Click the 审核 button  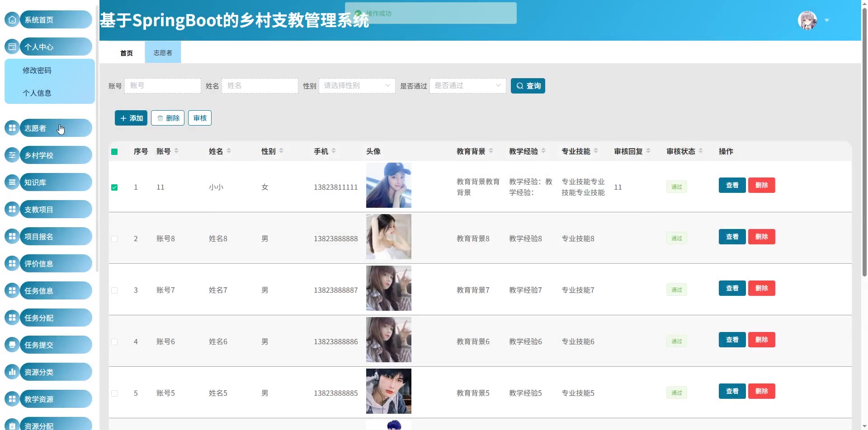coord(200,118)
